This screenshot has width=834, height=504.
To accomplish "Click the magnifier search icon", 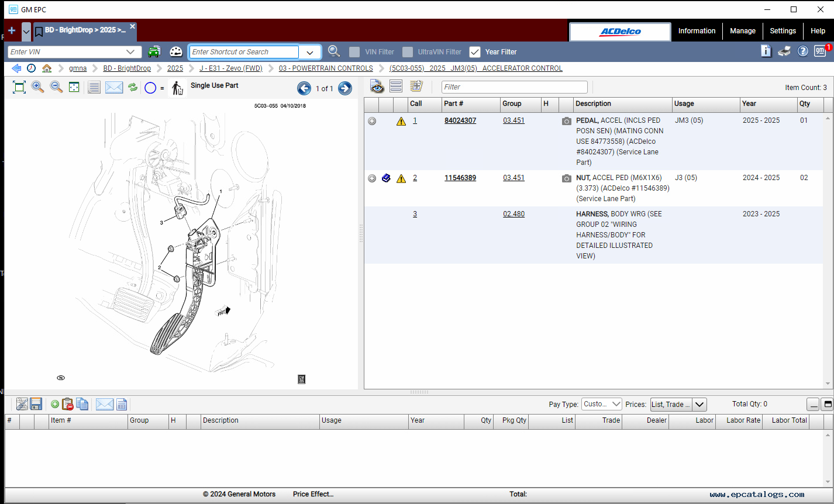I will coord(334,51).
